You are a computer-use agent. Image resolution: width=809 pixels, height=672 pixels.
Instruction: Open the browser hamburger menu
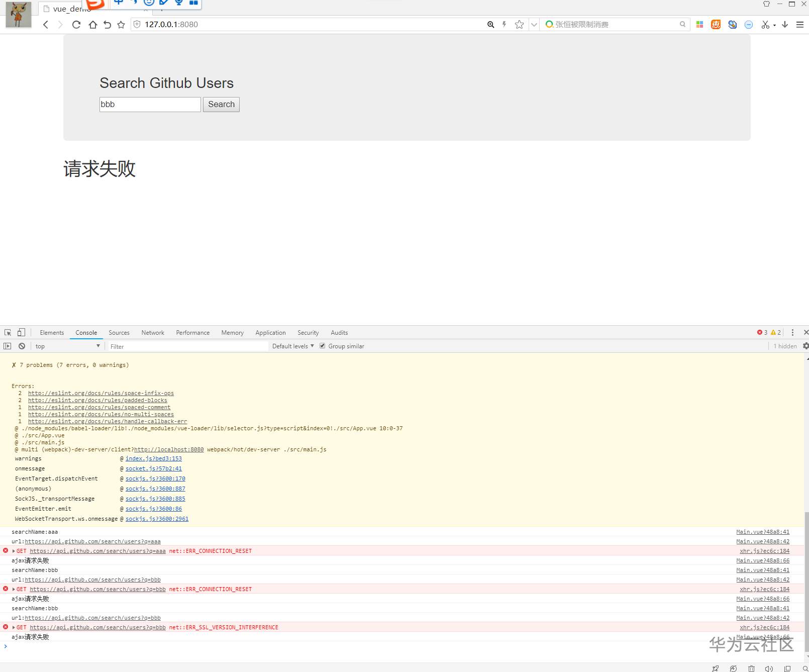point(800,24)
